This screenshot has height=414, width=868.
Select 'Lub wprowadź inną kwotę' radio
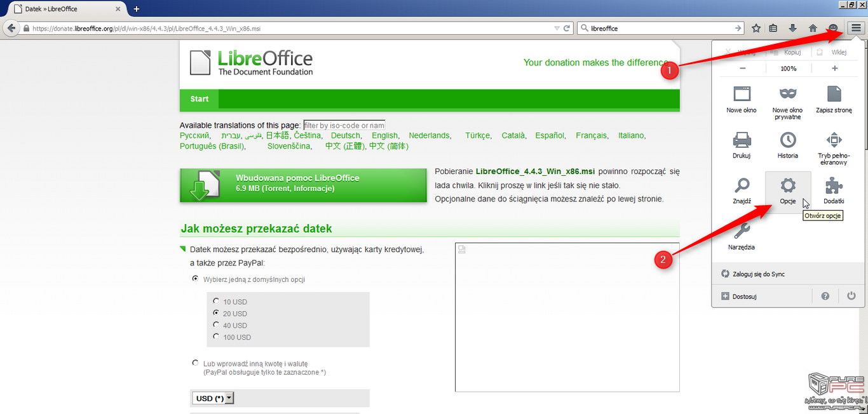tap(196, 363)
